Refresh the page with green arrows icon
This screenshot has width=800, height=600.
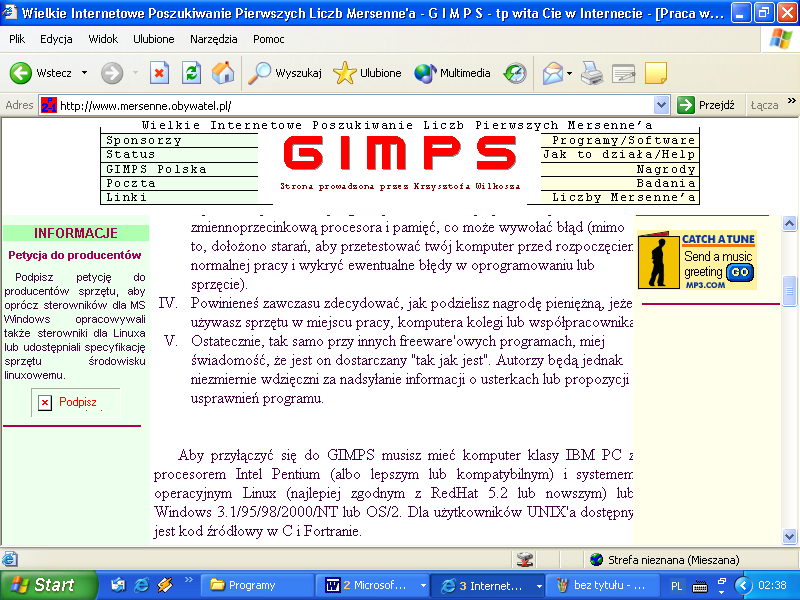191,73
